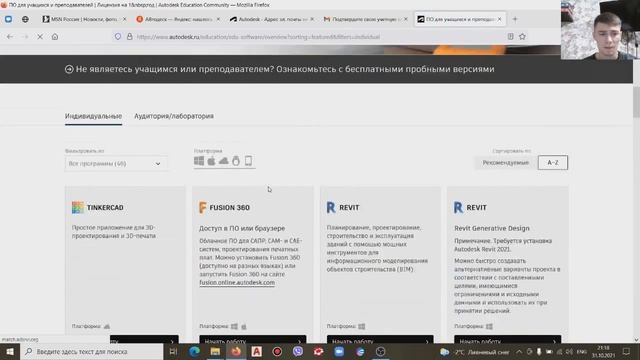Open Task View on taskbar
Image resolution: width=640 pixels, height=360 pixels.
[x=173, y=351]
